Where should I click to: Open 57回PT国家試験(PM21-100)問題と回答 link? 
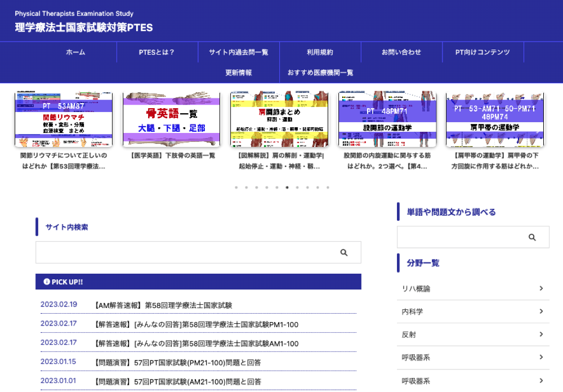click(x=178, y=363)
